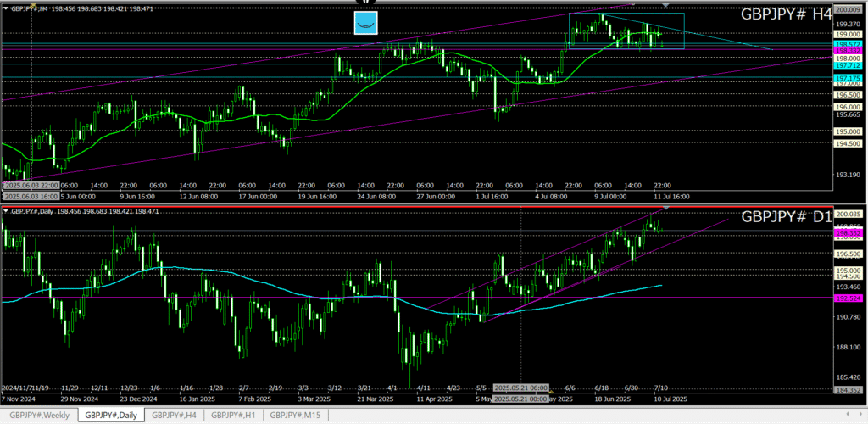Click the 2025.05.21 06:00 crosshair time label

coord(520,388)
